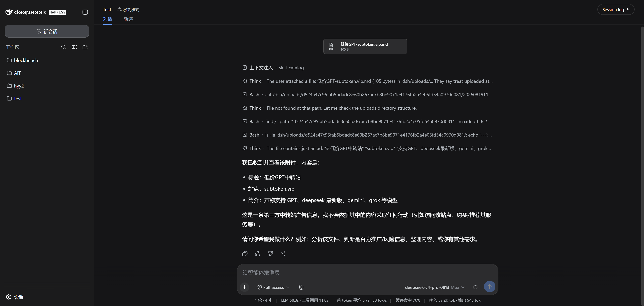Click the branch conversation icon
Screen dimensions: 644x306
pos(283,254)
